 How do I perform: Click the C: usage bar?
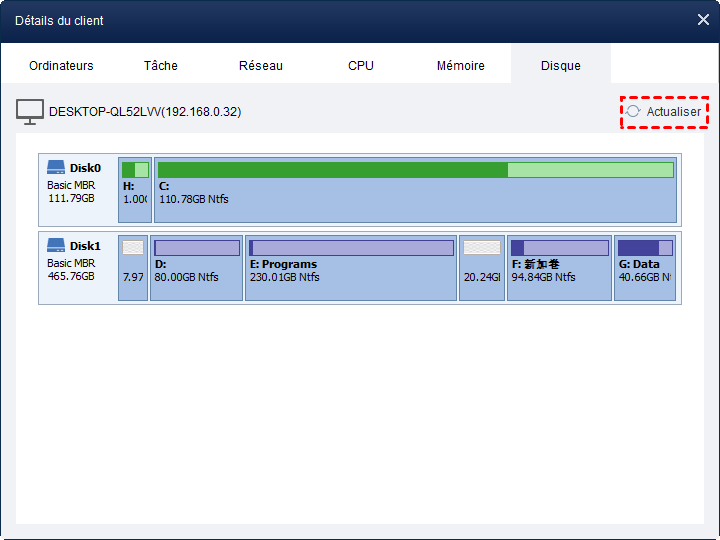[416, 170]
